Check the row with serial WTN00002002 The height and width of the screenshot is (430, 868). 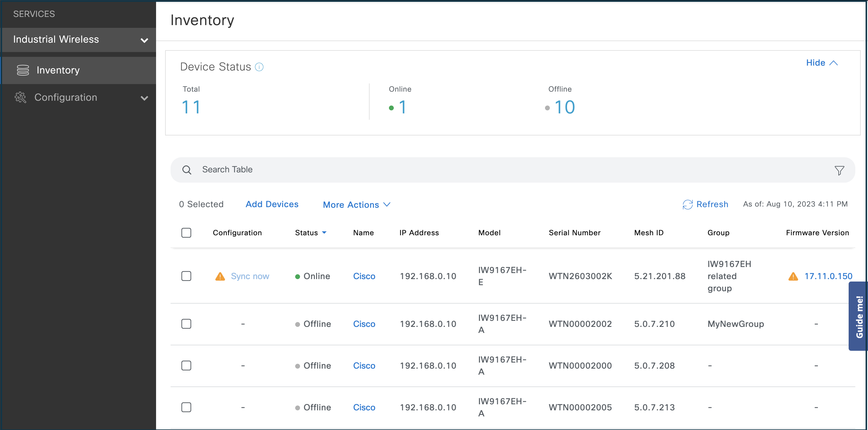186,324
